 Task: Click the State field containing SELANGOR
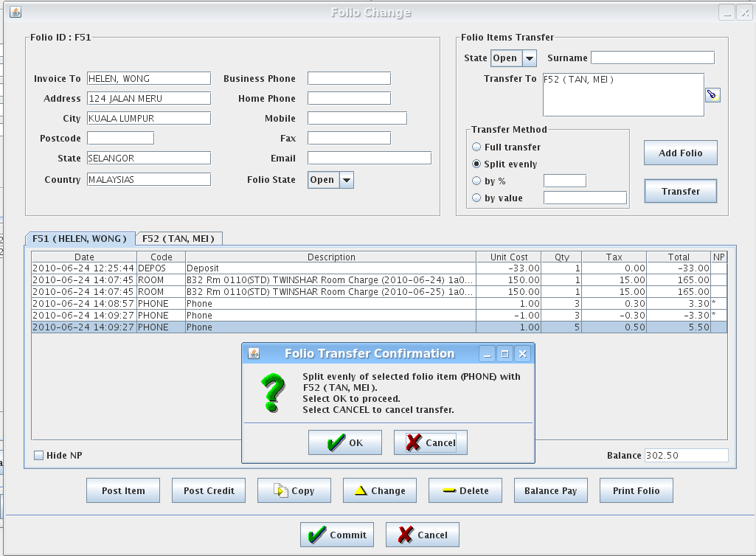click(x=149, y=158)
